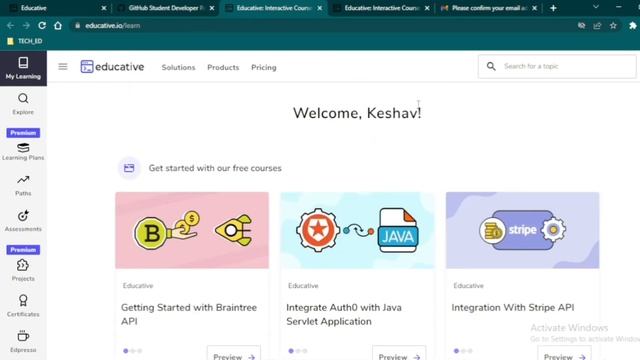This screenshot has width=640, height=360.
Task: Click the share page icon in address bar
Action: coord(597,25)
